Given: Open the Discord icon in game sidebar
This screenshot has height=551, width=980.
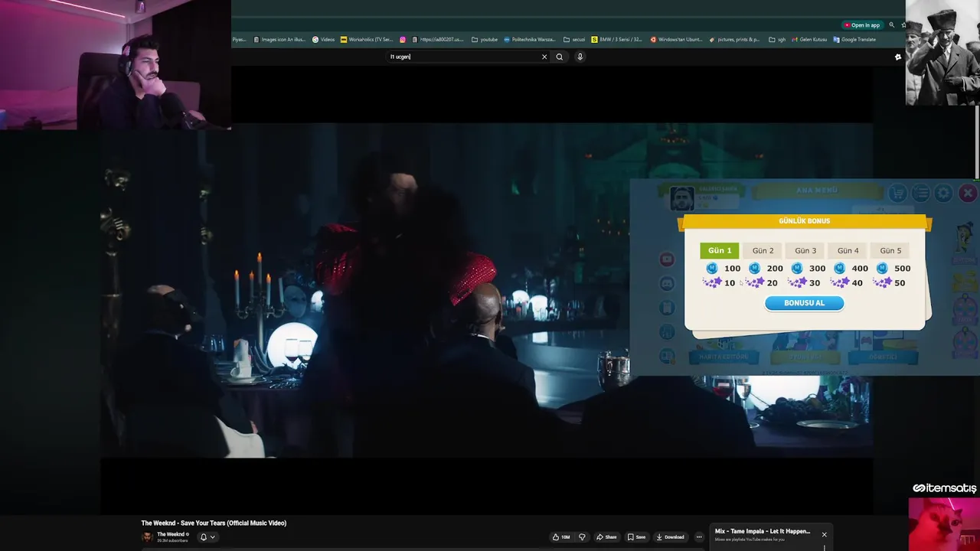Looking at the screenshot, I should click(x=667, y=284).
